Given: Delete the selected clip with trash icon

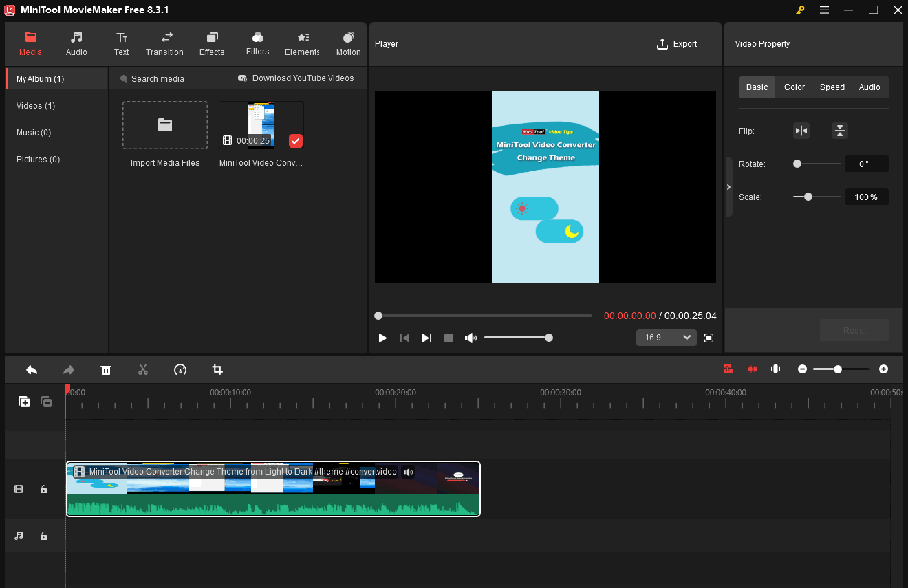Looking at the screenshot, I should 106,369.
